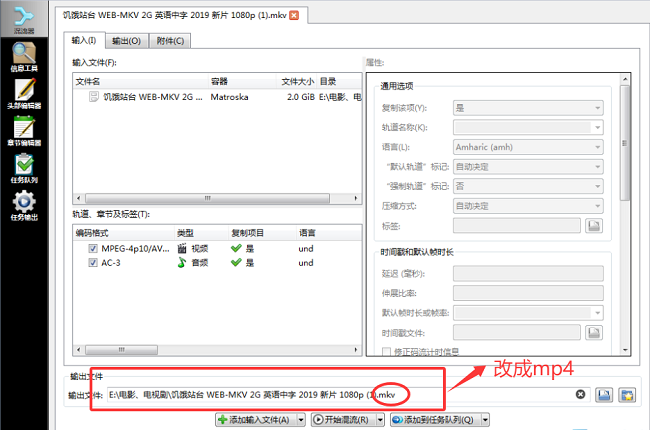Expand the add to job queue arrow menu
The height and width of the screenshot is (430, 650).
485,420
